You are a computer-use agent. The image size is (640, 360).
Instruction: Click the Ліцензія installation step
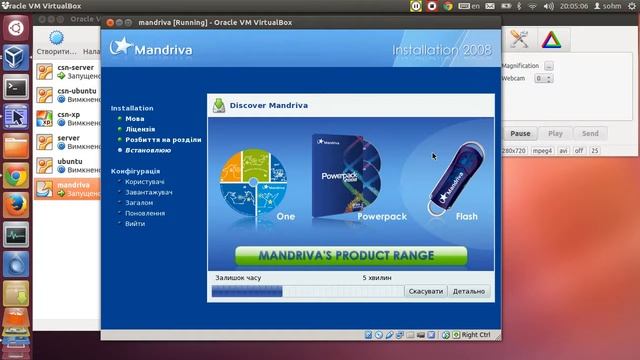click(140, 129)
